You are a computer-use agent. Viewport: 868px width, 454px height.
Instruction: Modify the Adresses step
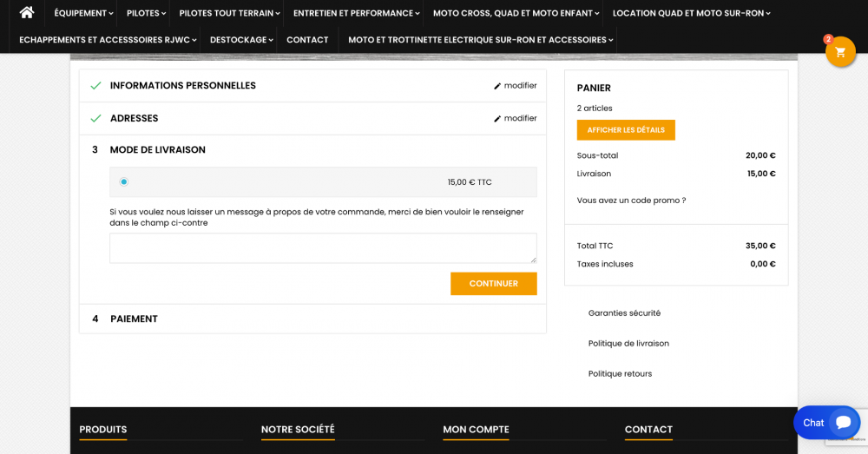click(x=516, y=118)
